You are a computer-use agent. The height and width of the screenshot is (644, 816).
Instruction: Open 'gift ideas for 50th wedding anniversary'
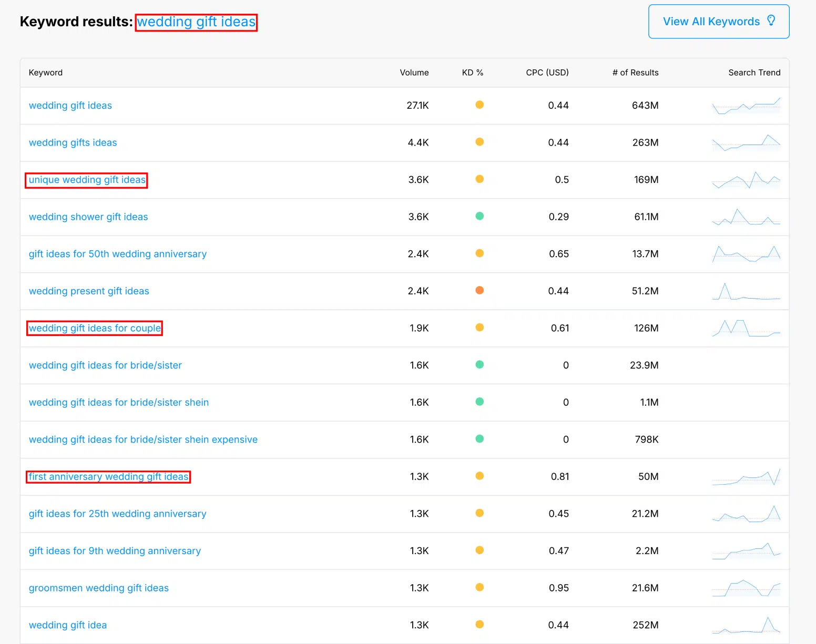[x=118, y=254]
